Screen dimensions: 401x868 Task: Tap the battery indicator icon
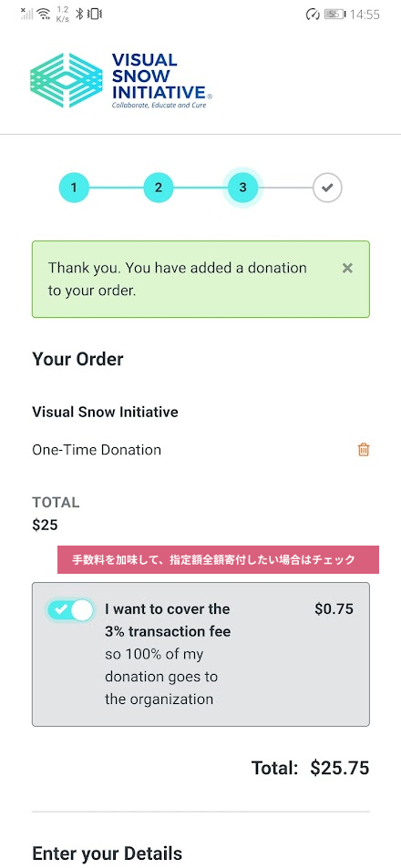click(x=334, y=15)
